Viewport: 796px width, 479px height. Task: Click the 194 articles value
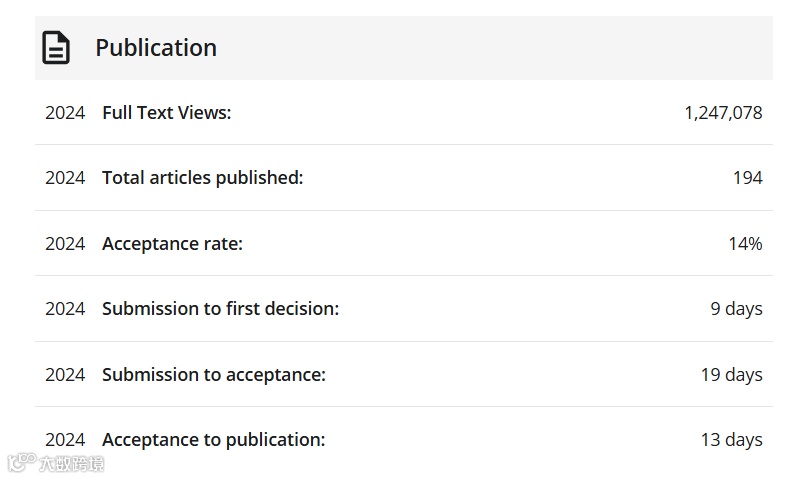point(747,178)
